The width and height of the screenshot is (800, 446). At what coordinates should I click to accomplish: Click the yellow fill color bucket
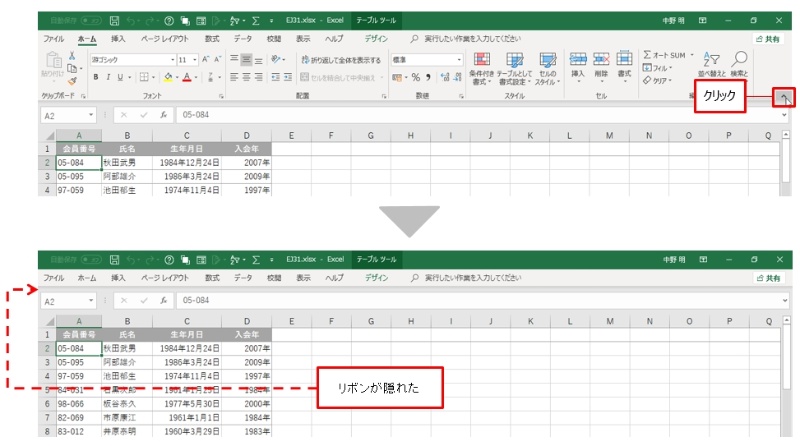click(x=169, y=77)
